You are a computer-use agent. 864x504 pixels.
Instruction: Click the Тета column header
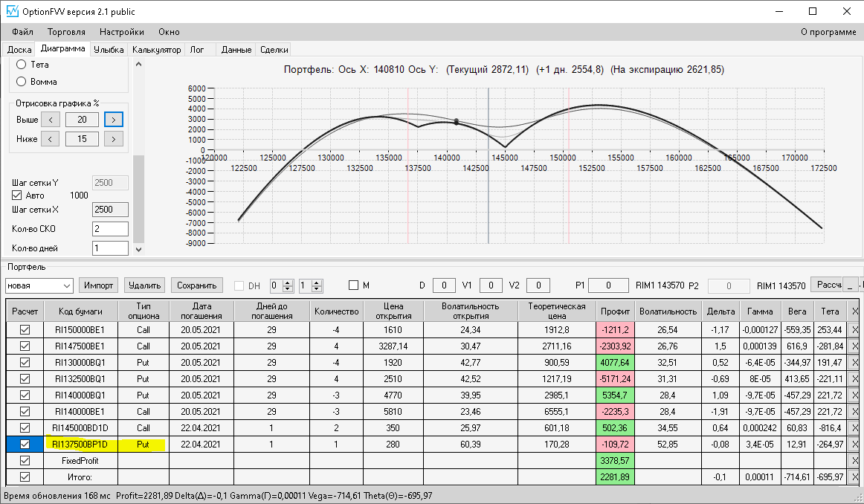830,311
